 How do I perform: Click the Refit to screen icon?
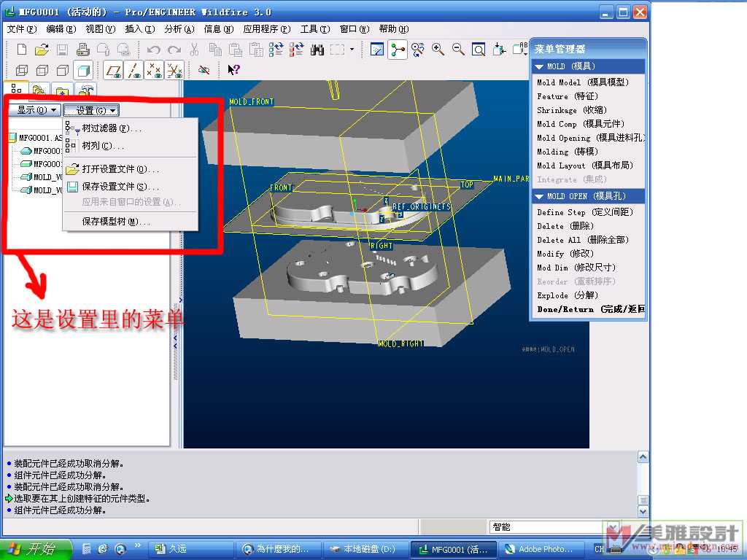tap(479, 49)
